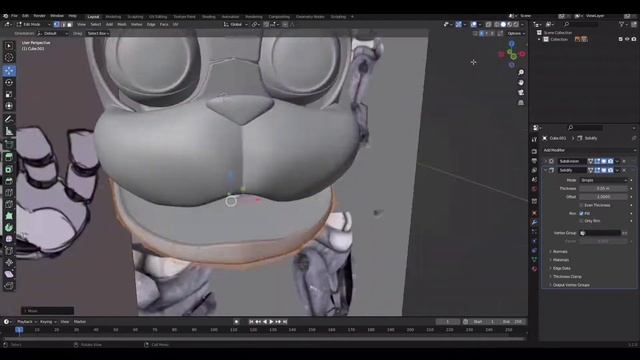Activate the Rotate tool
Image resolution: width=640 pixels, height=360 pixels.
click(9, 82)
